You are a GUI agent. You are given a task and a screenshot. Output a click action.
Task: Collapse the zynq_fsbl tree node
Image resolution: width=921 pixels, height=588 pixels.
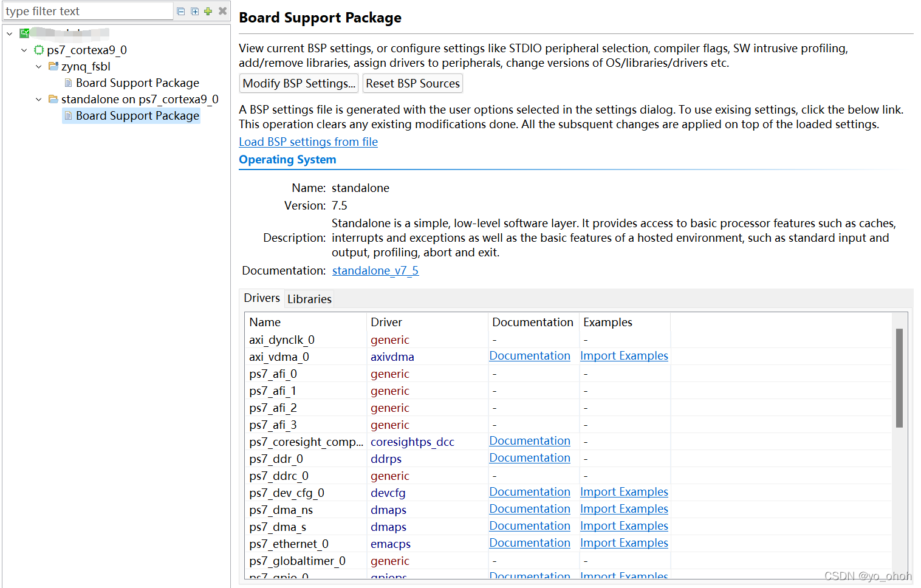click(x=38, y=66)
